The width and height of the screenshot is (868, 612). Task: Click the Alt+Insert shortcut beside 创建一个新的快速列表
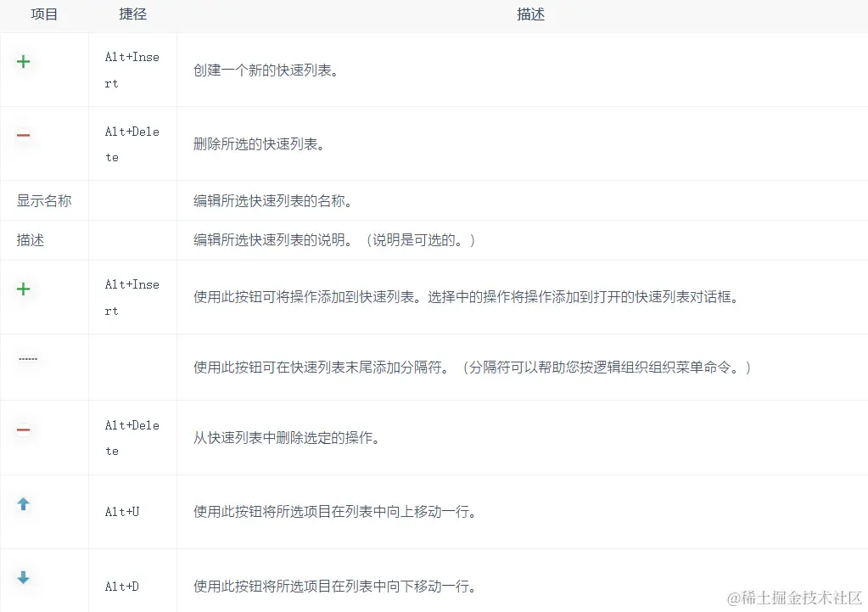pyautogui.click(x=132, y=70)
